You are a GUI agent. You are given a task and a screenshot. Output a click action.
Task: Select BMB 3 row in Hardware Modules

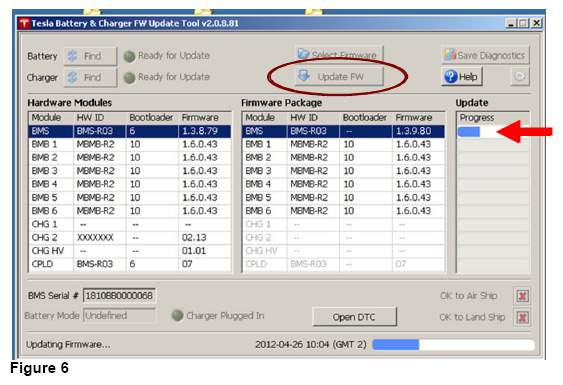(x=130, y=171)
